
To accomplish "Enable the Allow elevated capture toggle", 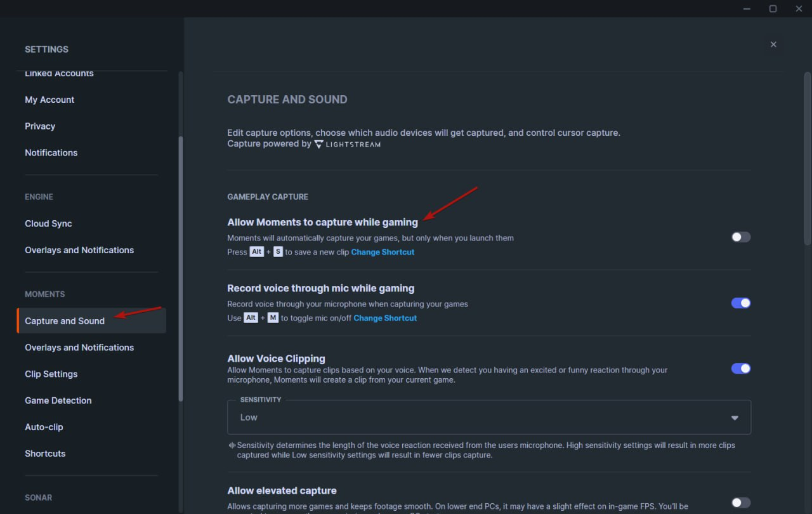I will tap(741, 503).
